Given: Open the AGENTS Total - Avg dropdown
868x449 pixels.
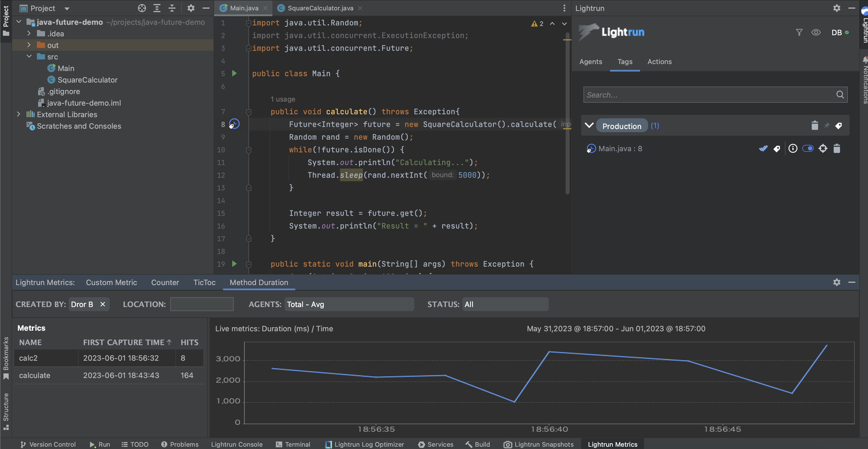Looking at the screenshot, I should (x=349, y=304).
